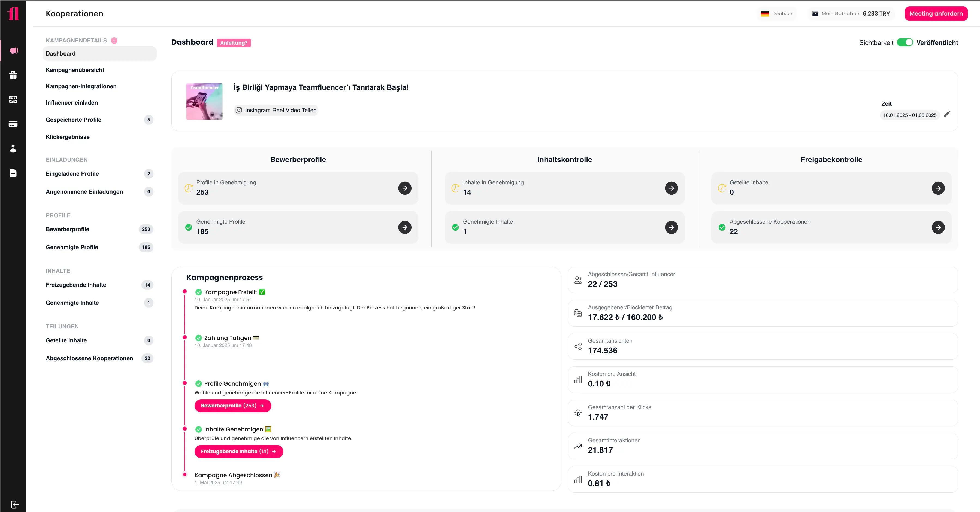
Task: Open Gespeicherte Profile menu item
Action: [x=100, y=120]
